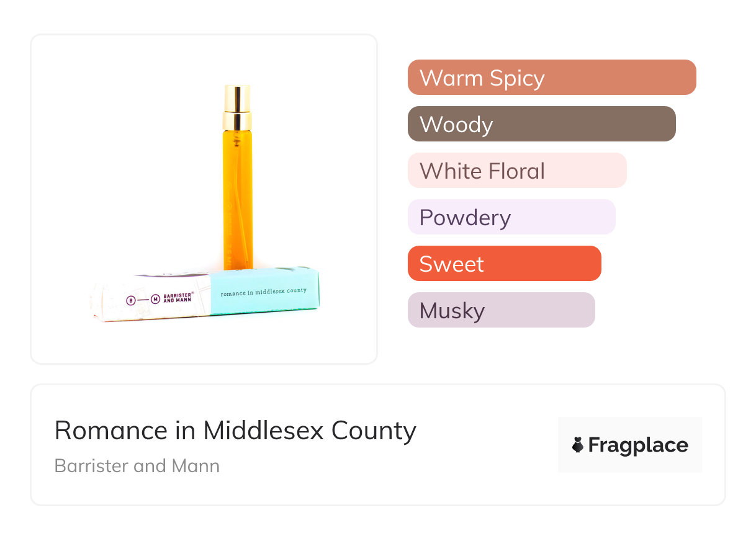The image size is (756, 536).
Task: Select the Warm Spicy accord bar
Action: click(x=551, y=78)
